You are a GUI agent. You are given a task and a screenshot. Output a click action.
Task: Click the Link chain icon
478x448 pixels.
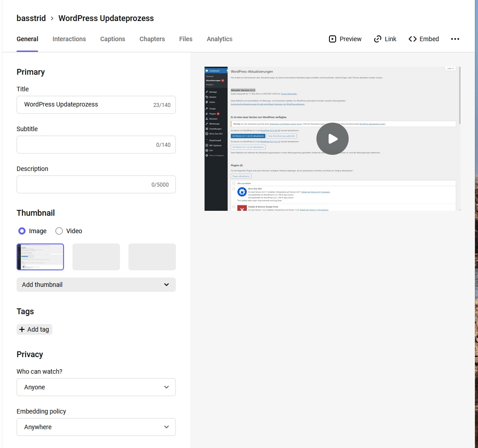tap(377, 39)
